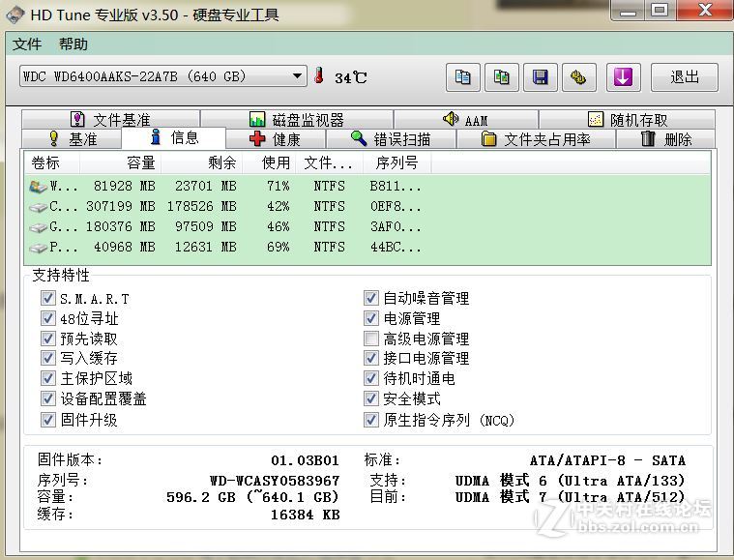
Task: Toggle the 主保护区域 checkbox
Action: click(47, 378)
